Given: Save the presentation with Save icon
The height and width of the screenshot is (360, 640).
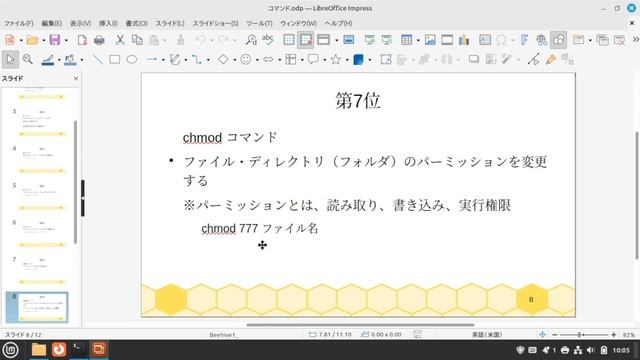Looking at the screenshot, I should tap(55, 40).
